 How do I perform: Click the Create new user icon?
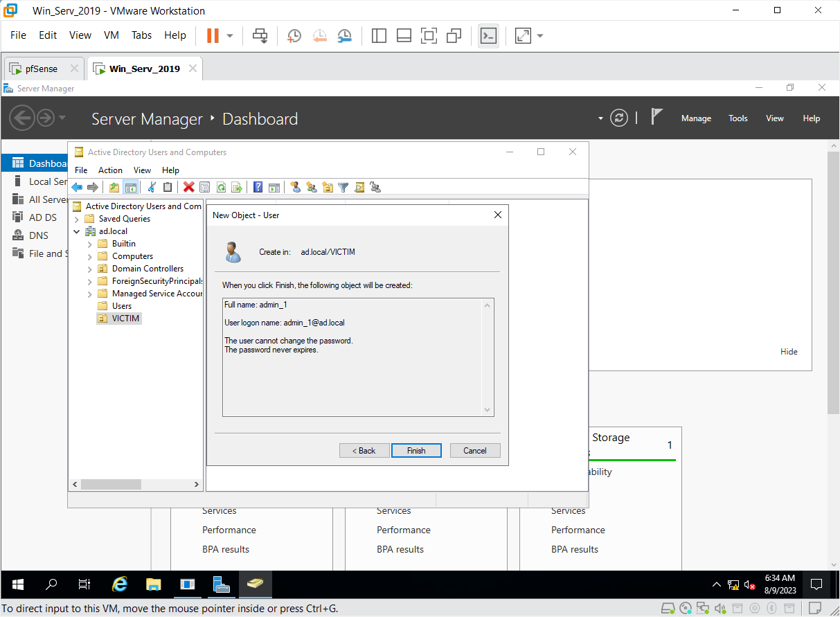296,187
